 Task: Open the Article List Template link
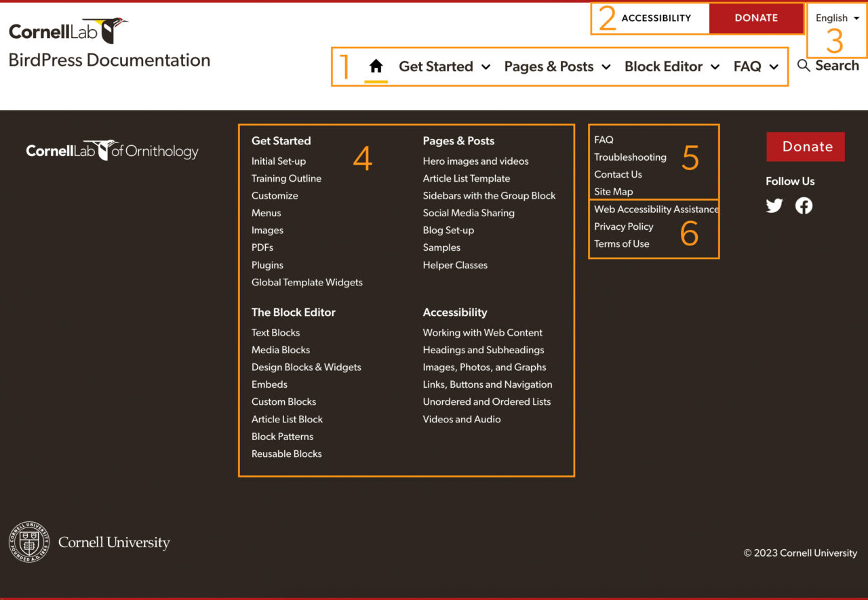[467, 178]
